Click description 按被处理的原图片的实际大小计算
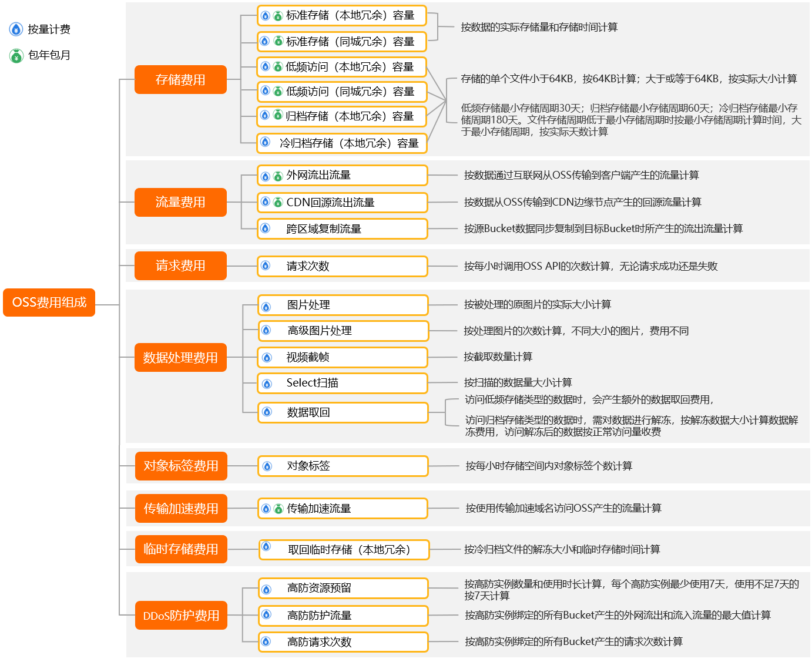 pos(537,304)
